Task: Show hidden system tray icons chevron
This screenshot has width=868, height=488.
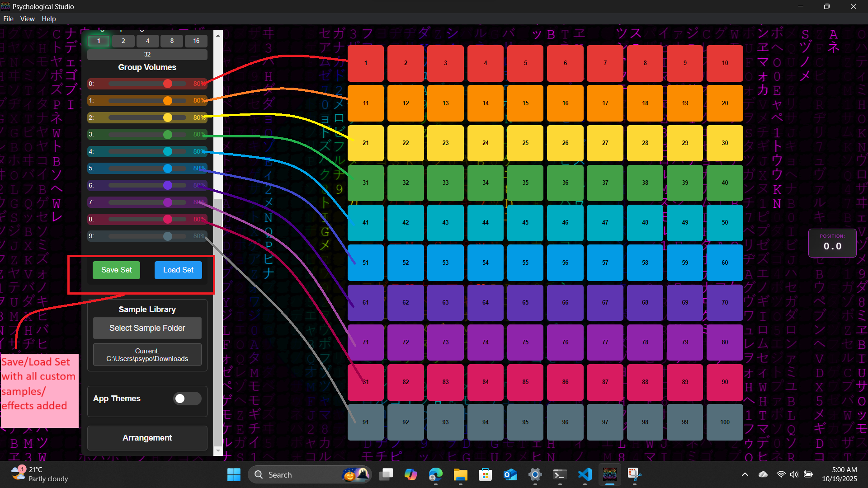Action: 745,474
